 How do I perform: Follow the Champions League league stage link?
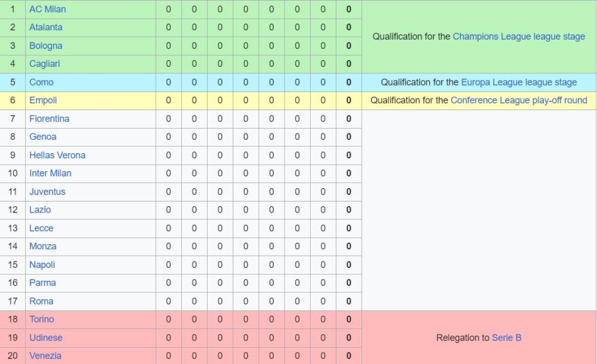[x=518, y=36]
